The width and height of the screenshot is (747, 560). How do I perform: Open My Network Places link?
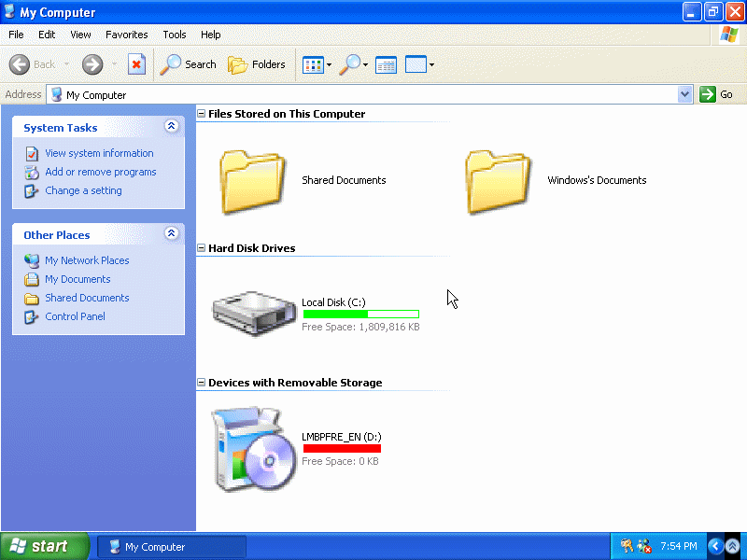pyautogui.click(x=87, y=260)
